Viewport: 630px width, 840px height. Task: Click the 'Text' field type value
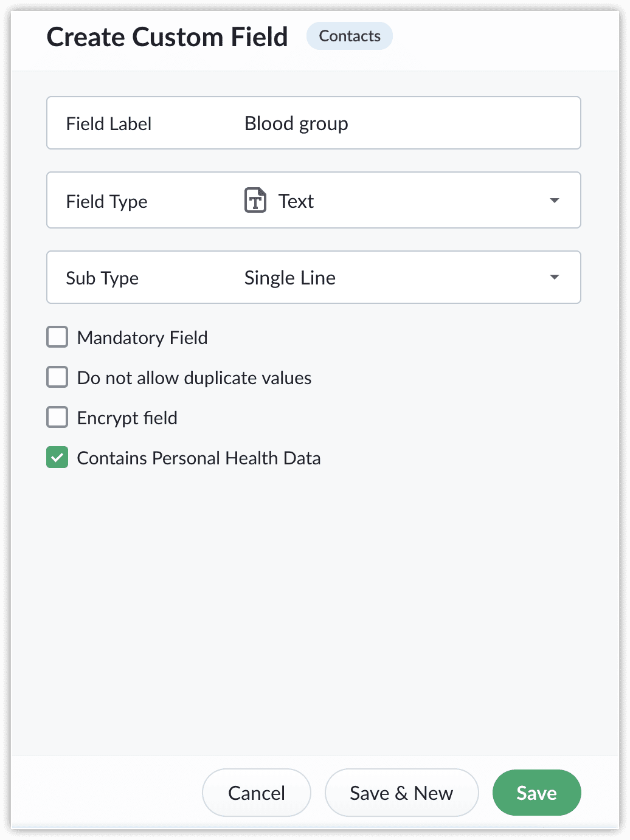click(296, 201)
